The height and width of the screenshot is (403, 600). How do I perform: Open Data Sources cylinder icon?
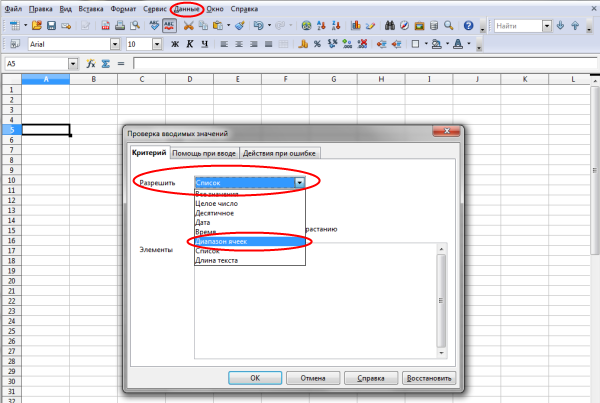pyautogui.click(x=434, y=26)
